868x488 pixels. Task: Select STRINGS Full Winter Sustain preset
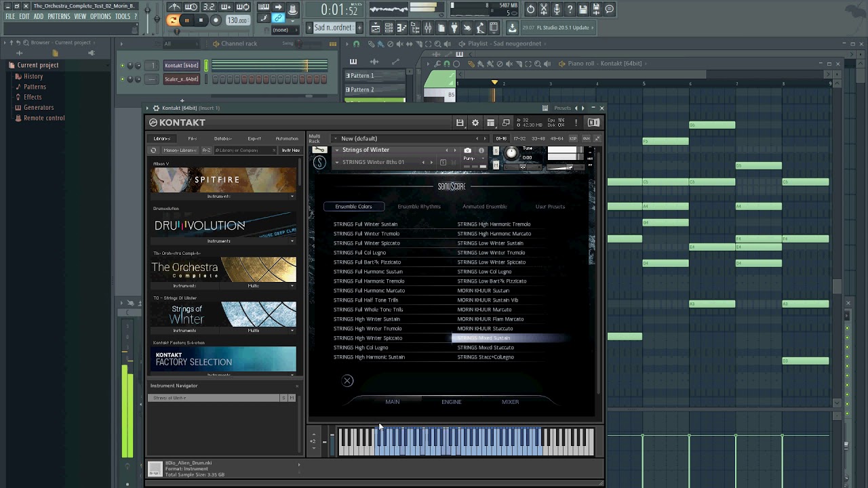366,224
